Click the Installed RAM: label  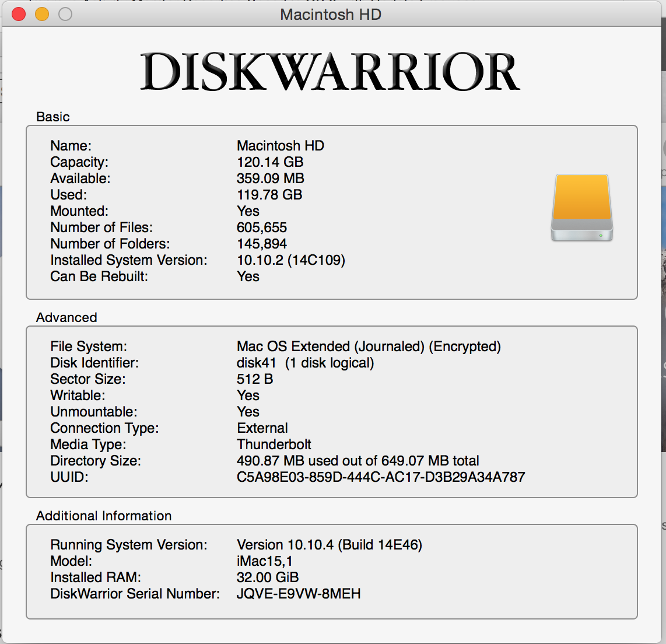[x=96, y=577]
